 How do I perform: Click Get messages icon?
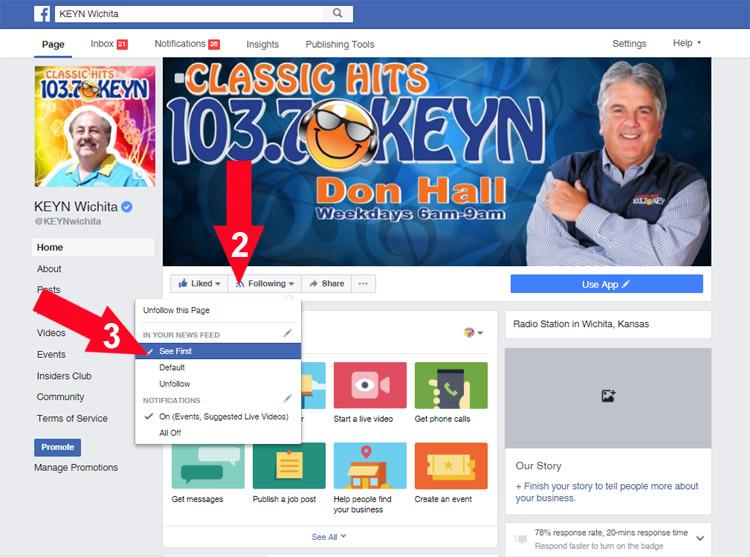[x=208, y=465]
